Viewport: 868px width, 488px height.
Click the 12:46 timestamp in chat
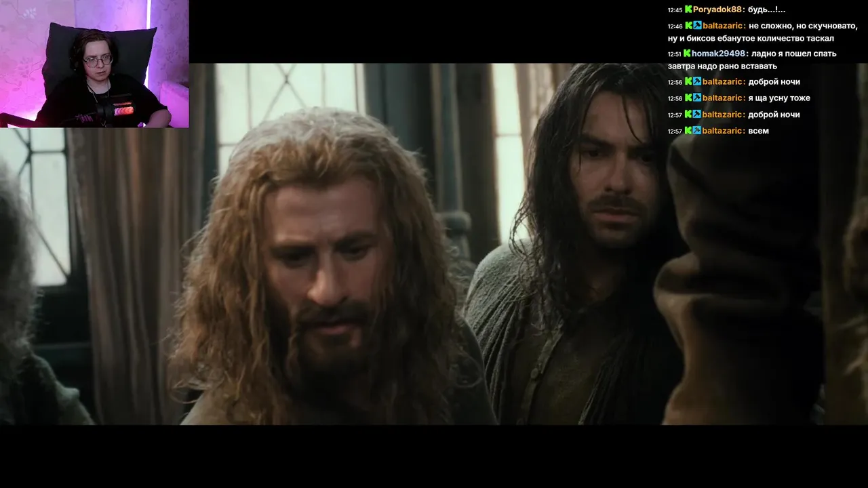point(675,26)
